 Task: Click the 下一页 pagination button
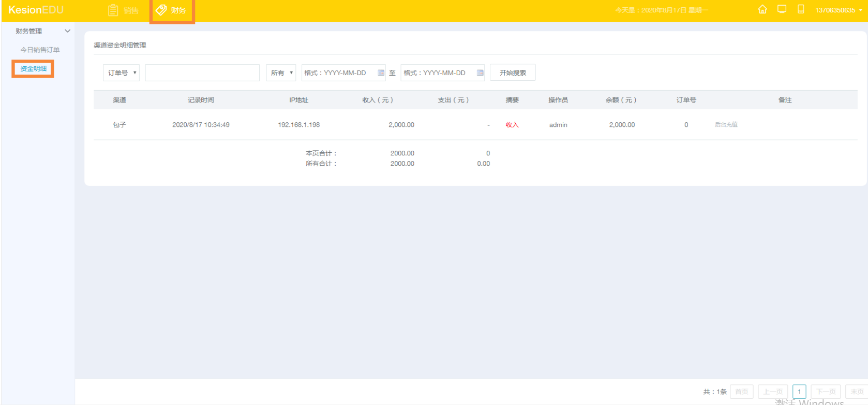[x=826, y=392]
